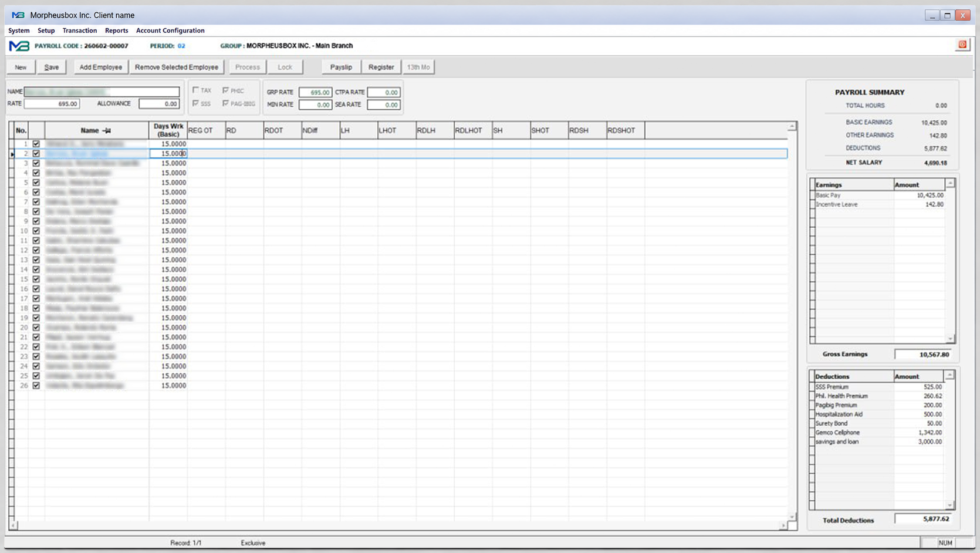Toggle the PHIC checkbox
The height and width of the screenshot is (553, 980).
(x=226, y=90)
